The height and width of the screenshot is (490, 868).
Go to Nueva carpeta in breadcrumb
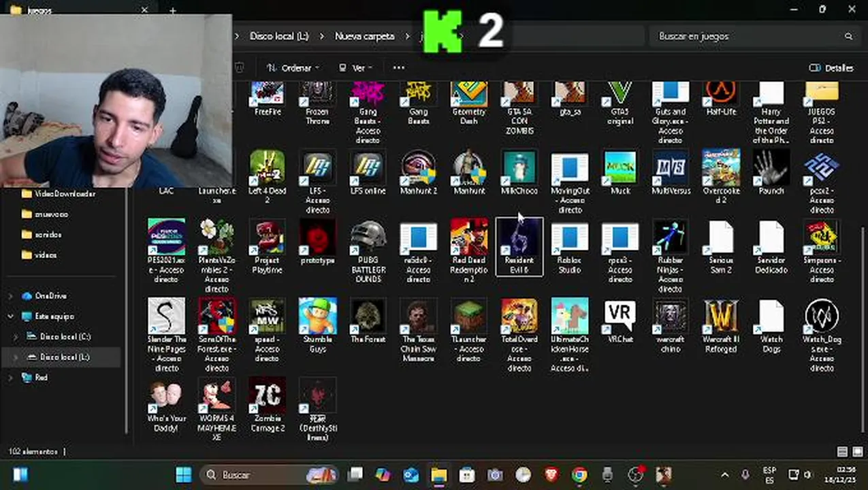pos(364,36)
